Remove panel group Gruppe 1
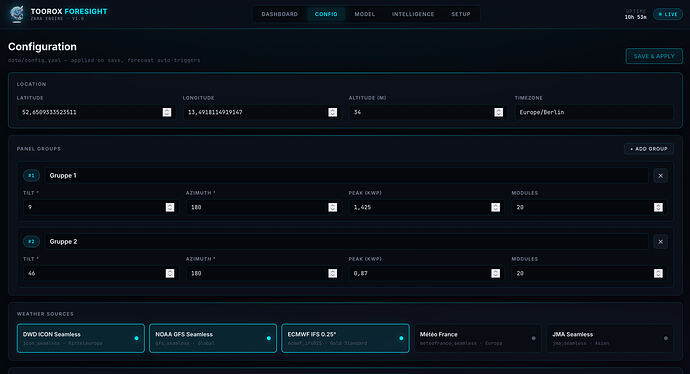690x374 pixels. point(661,176)
